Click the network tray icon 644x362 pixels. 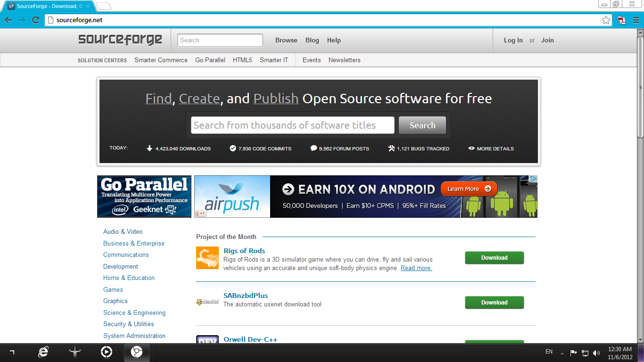click(585, 353)
